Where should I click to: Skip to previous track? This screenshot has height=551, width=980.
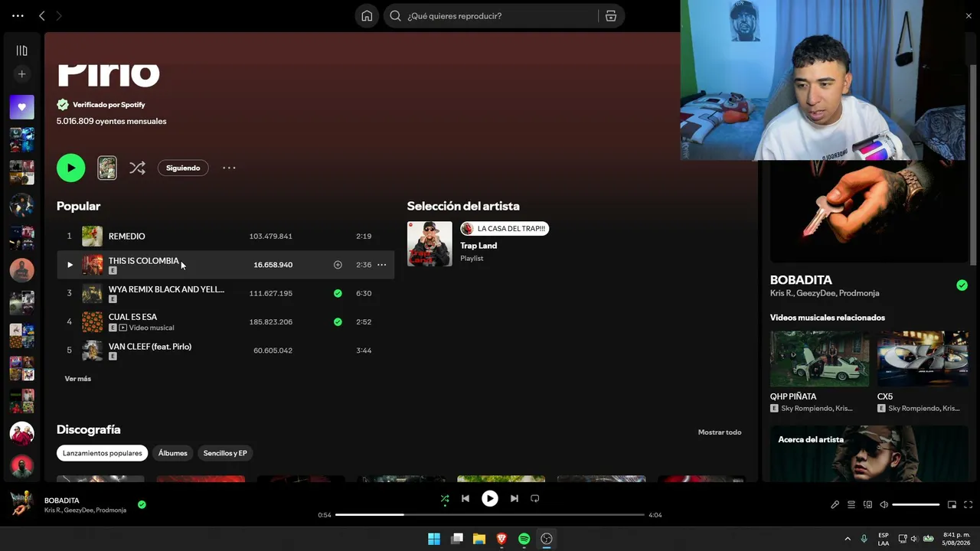(x=465, y=499)
